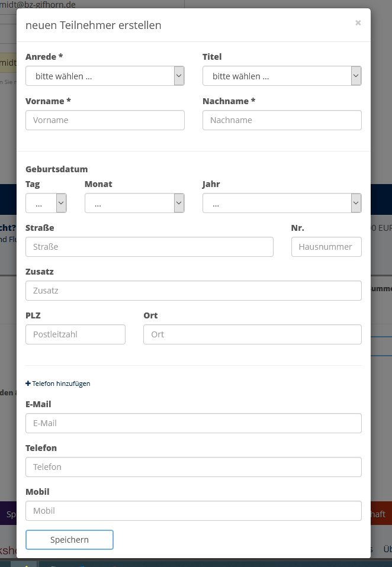Click the Vorname input field
This screenshot has width=392, height=567.
(105, 120)
